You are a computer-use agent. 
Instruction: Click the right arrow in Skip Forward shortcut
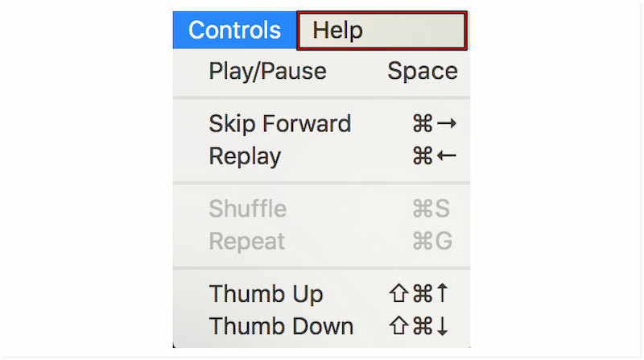pyautogui.click(x=447, y=124)
